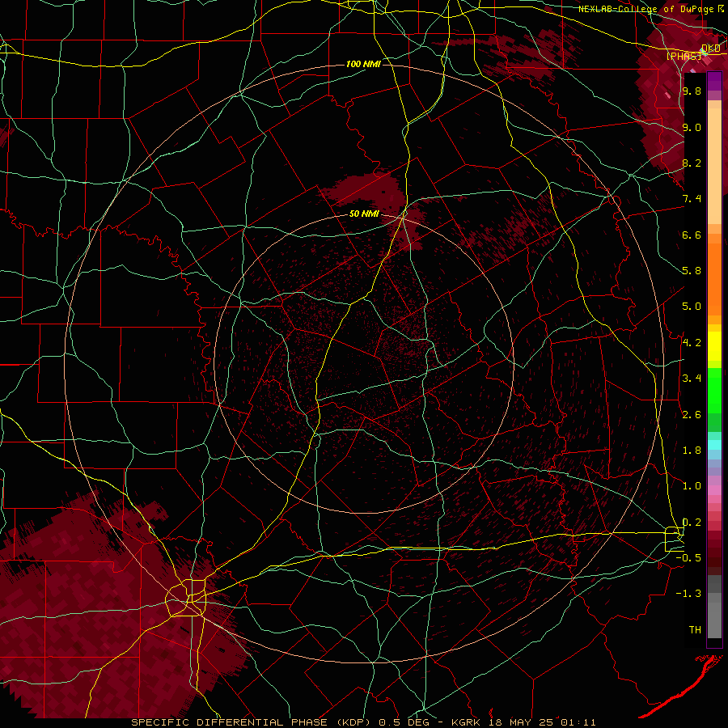Pick the peach colorbar segment near 8.2
728x728 pixels.
click(714, 167)
